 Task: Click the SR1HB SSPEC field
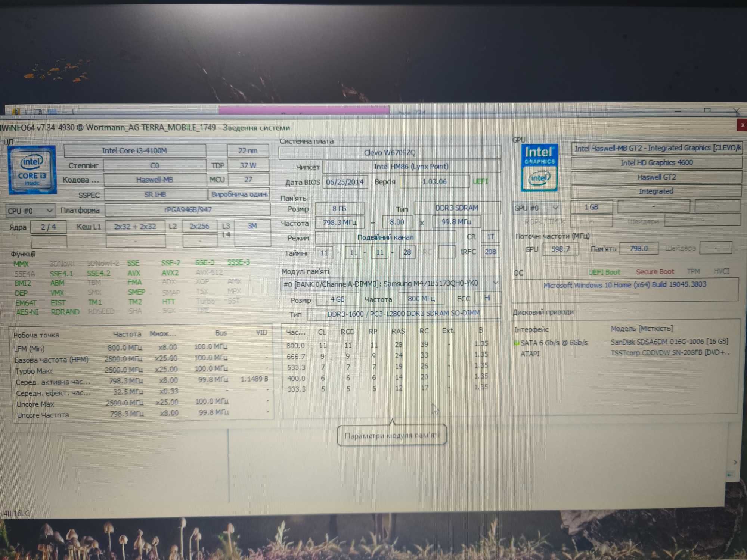pos(155,195)
